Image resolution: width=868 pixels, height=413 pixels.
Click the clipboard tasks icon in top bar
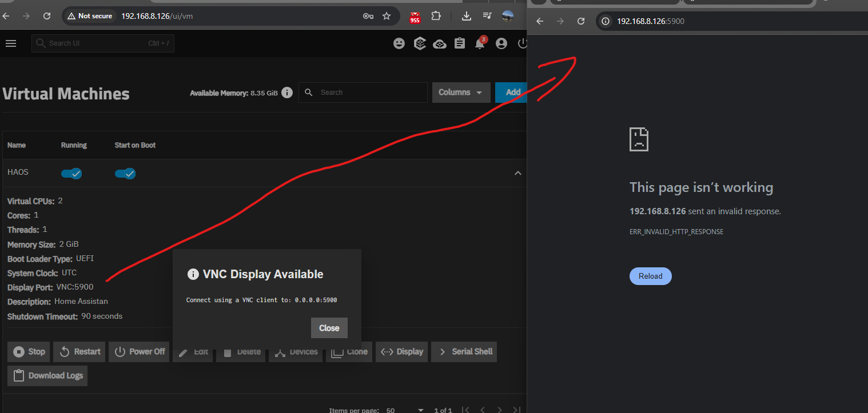click(x=460, y=43)
